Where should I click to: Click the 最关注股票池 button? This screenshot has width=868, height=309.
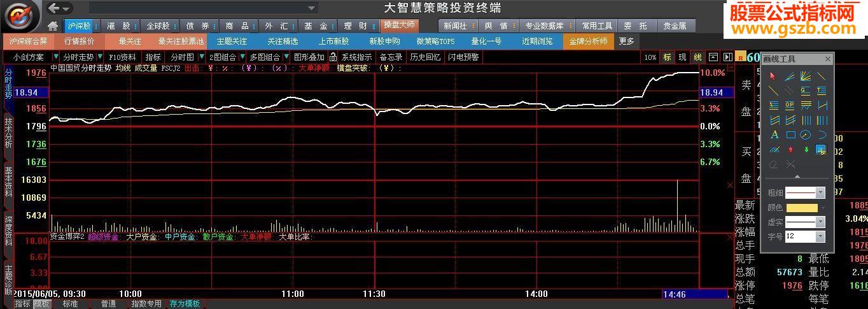(181, 41)
